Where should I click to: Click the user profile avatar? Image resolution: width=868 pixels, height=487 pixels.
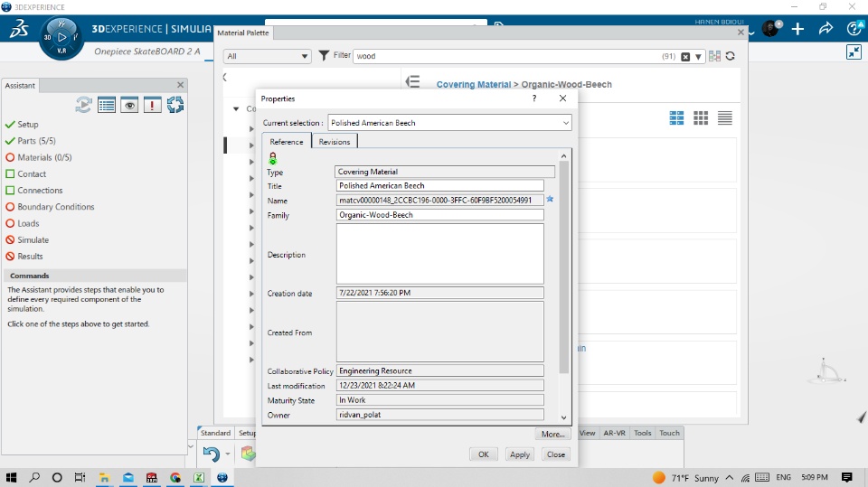pos(770,28)
